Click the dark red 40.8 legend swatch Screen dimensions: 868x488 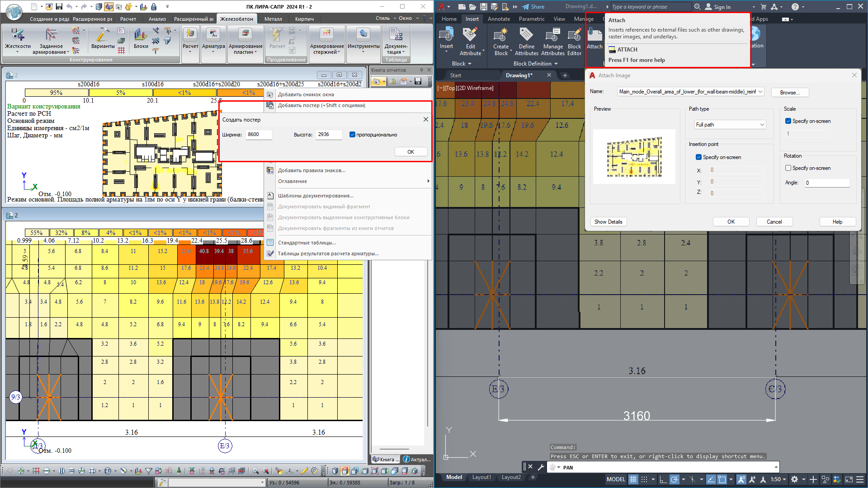(x=204, y=251)
